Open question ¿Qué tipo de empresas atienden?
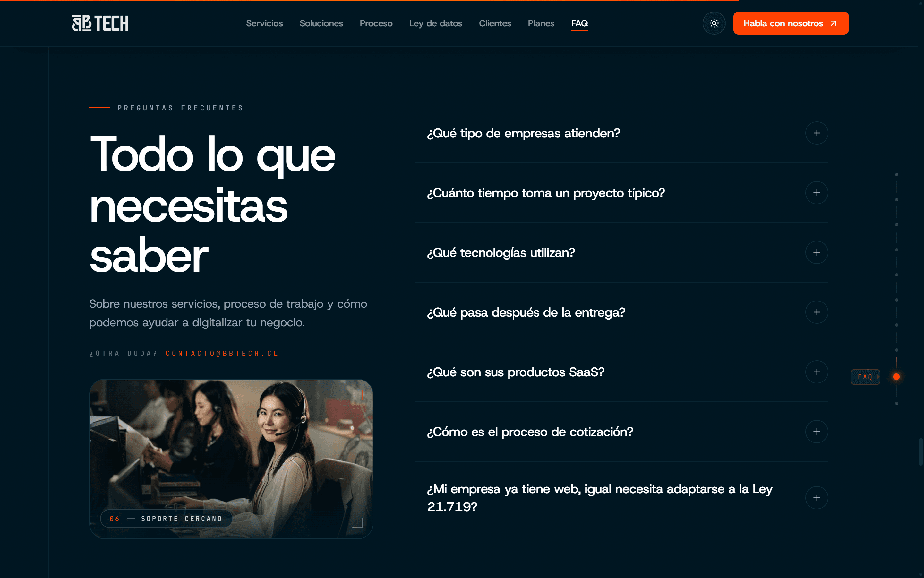The height and width of the screenshot is (578, 924). click(x=524, y=133)
